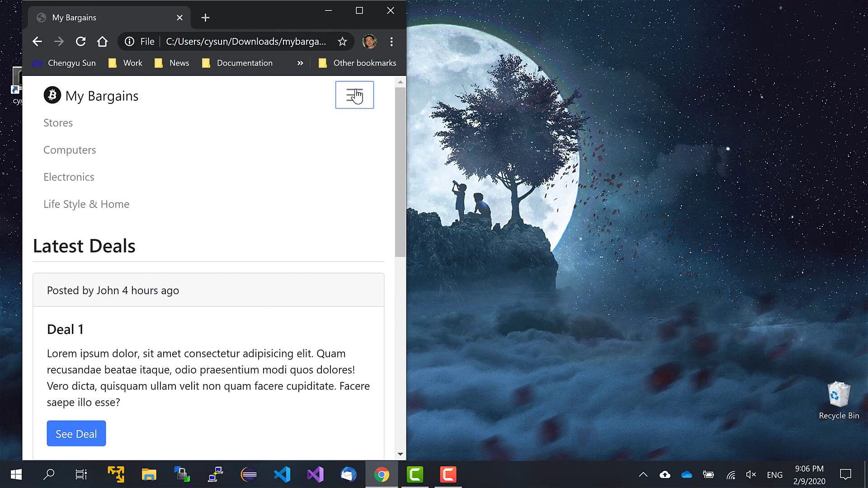Focus the address bar URL field
Viewport: 868px width, 488px height.
(246, 42)
